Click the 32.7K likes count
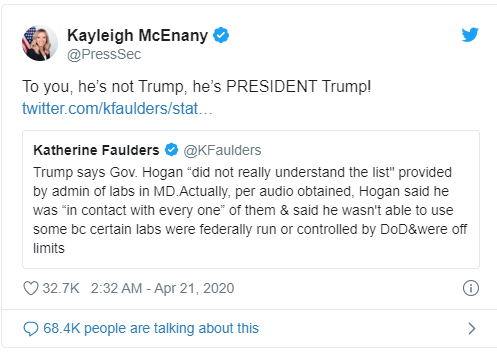 point(61,288)
